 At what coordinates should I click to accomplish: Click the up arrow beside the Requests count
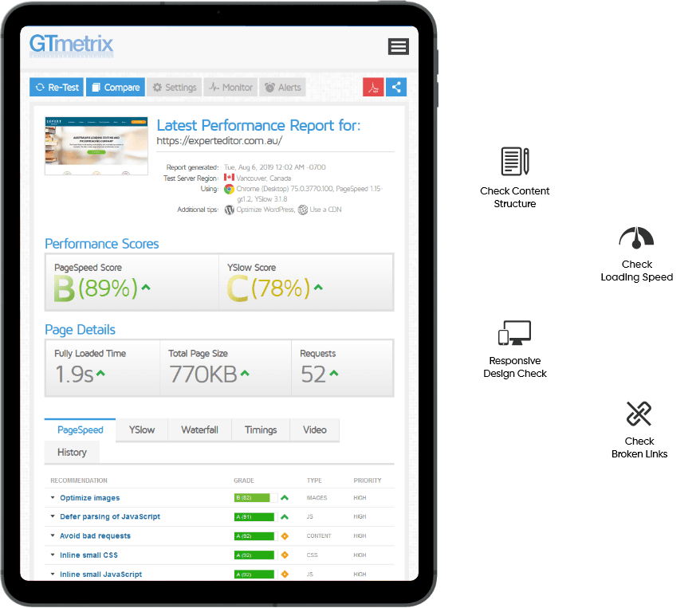pos(334,374)
